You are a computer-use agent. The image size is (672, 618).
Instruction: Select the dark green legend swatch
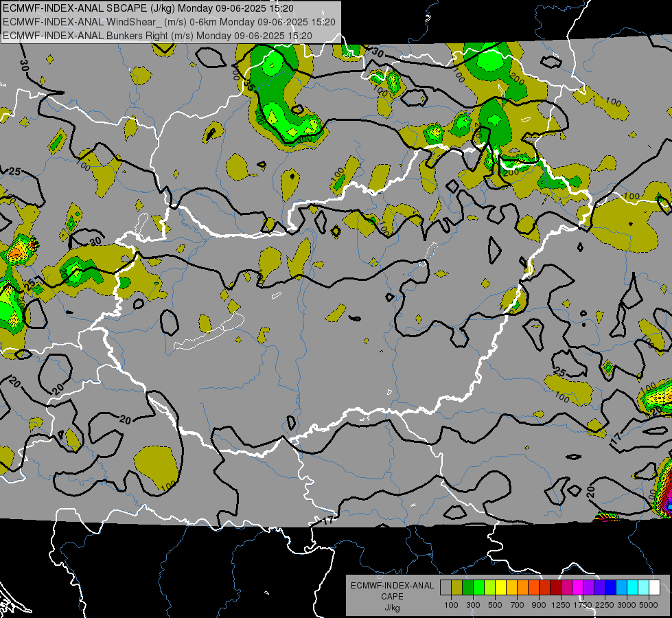(467, 588)
